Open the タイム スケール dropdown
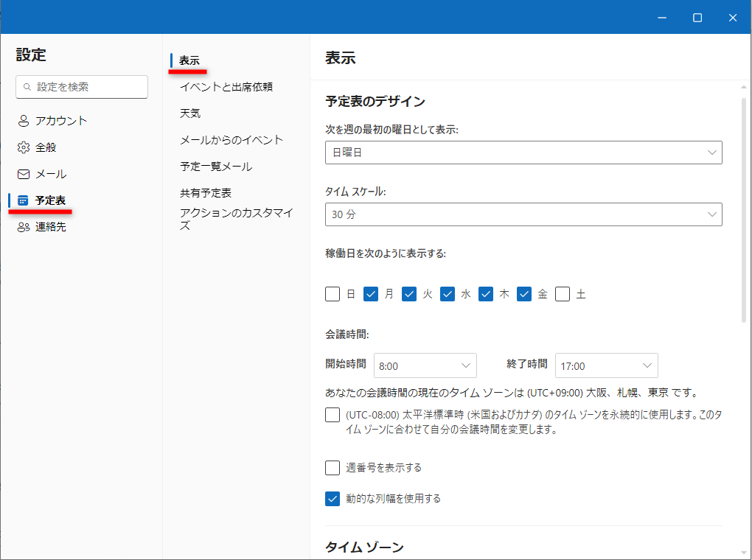Screen dimensions: 752x560 tap(523, 214)
